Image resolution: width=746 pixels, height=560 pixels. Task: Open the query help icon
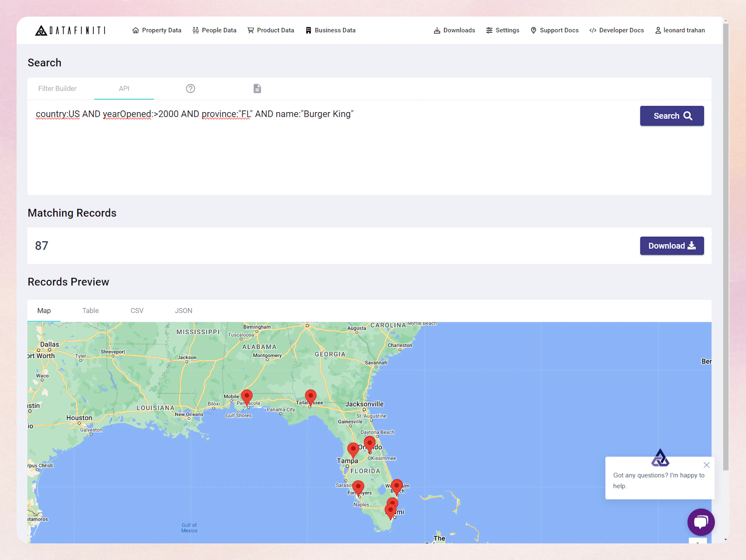[x=191, y=88]
